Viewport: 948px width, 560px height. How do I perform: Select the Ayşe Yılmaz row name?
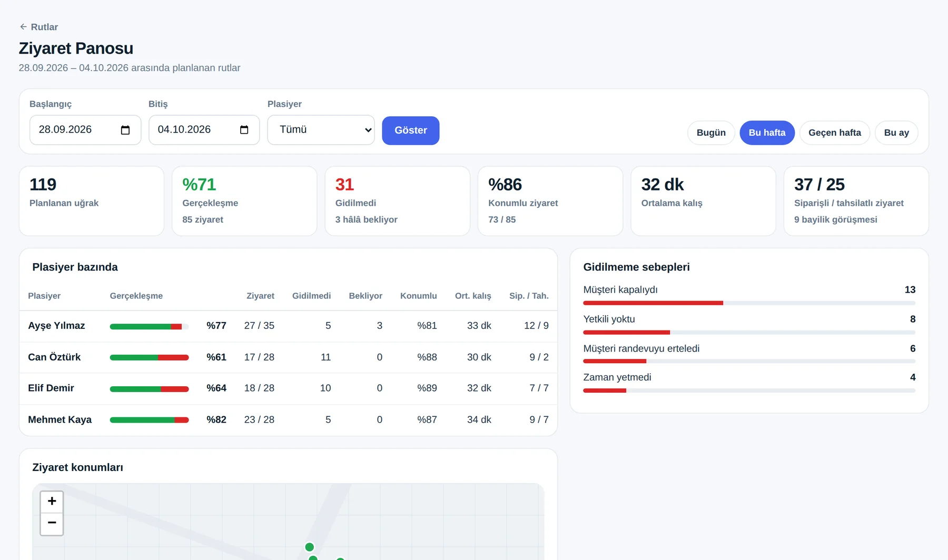pyautogui.click(x=56, y=326)
